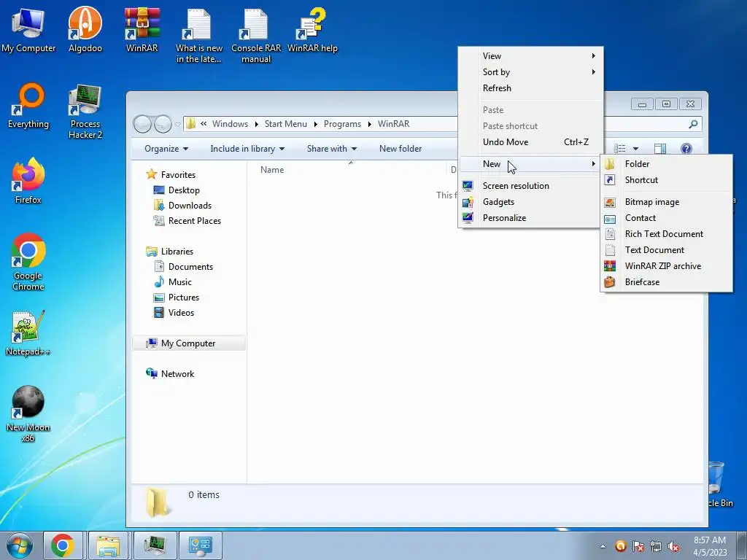Select the Process Hacker 2 desktop icon

coord(85,112)
